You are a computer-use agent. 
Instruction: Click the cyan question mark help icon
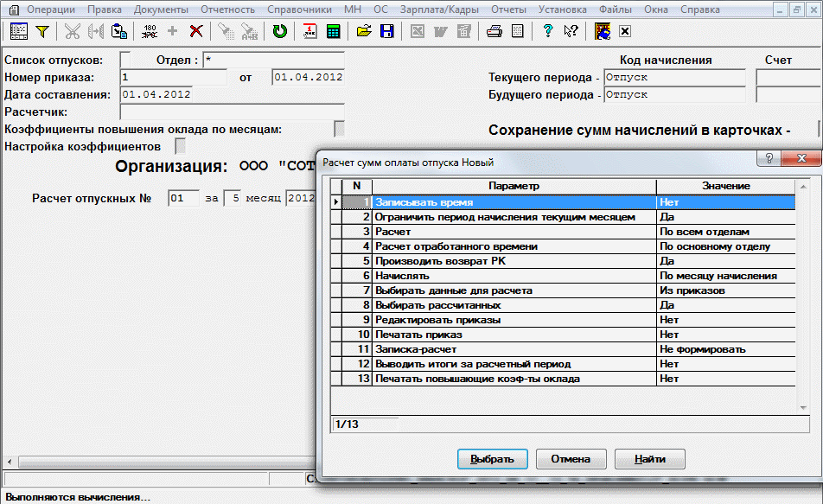coord(547,31)
